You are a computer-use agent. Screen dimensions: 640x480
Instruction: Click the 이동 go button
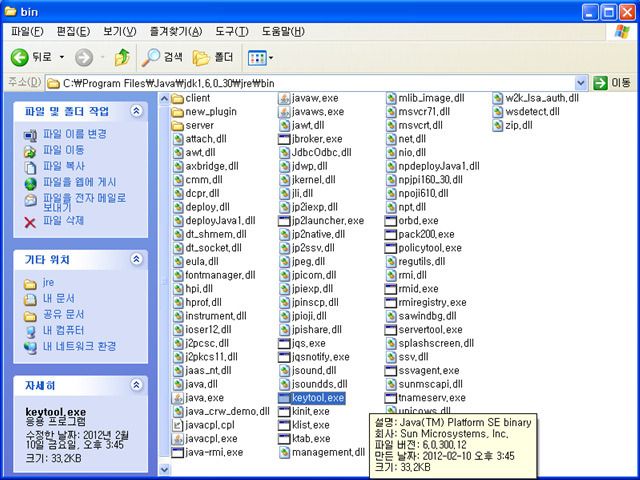point(612,83)
